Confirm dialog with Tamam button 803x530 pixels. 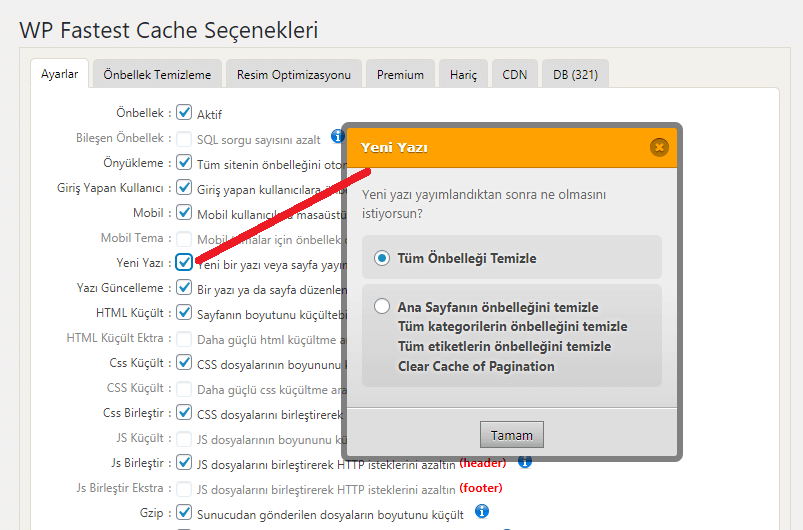(x=512, y=435)
